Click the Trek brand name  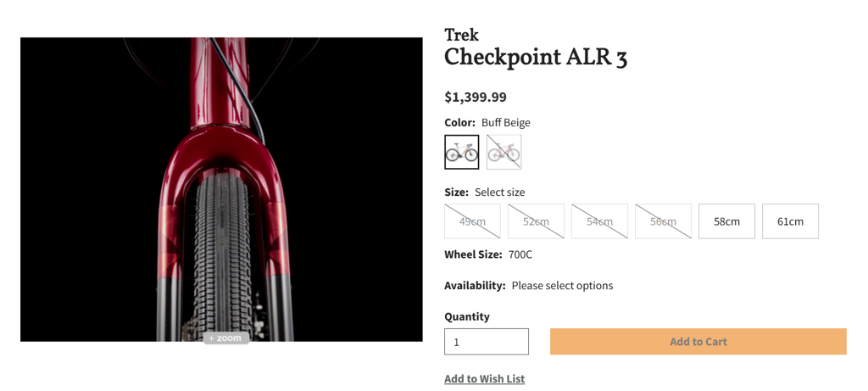pos(461,35)
